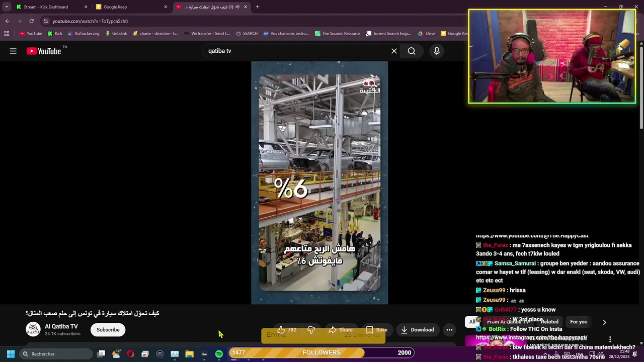Reload the current page
Viewport: 644px width, 362px height.
point(31,21)
